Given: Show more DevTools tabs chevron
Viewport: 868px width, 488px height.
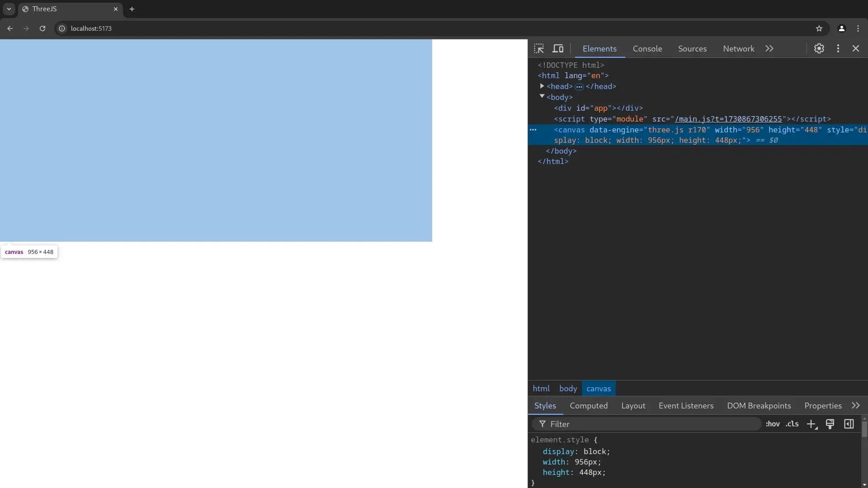Looking at the screenshot, I should coord(769,49).
